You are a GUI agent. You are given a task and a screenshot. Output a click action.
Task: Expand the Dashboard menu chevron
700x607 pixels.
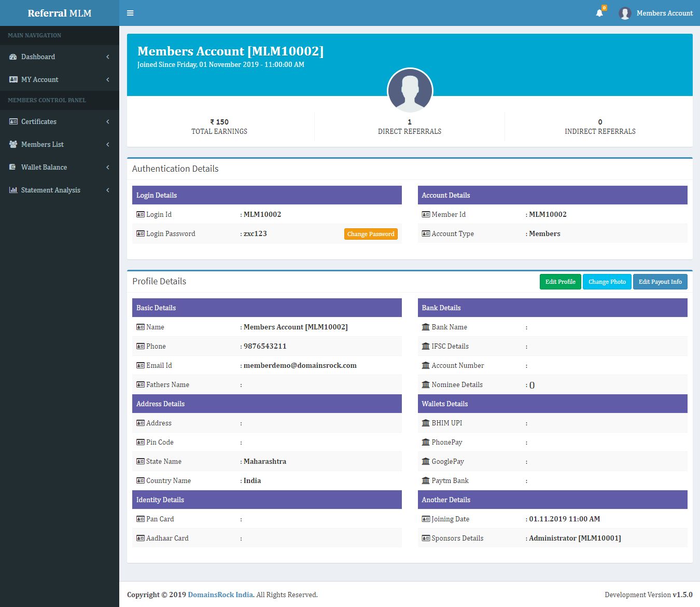pos(108,57)
